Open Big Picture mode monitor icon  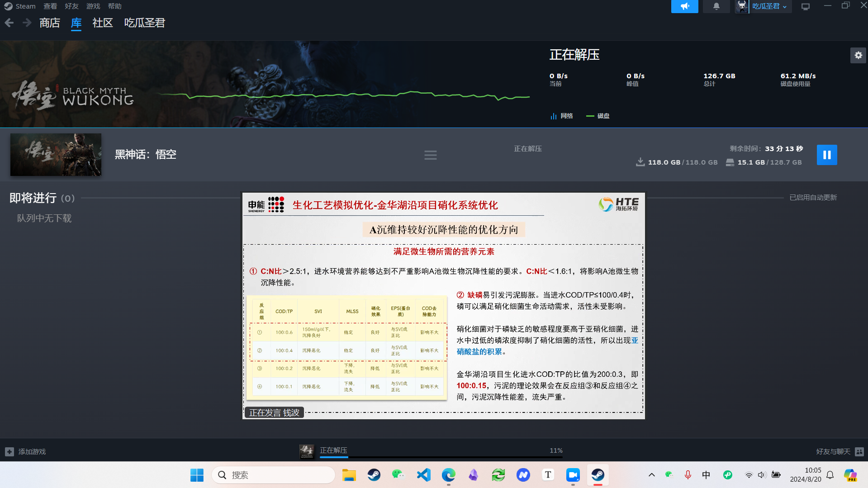click(x=805, y=6)
